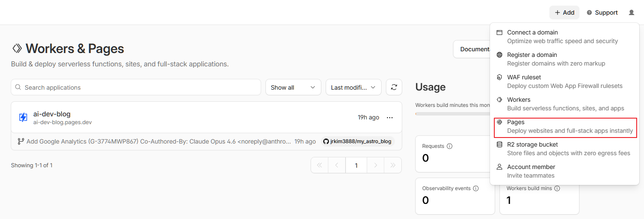644x219 pixels.
Task: Click the magnifier icon in search box
Action: pyautogui.click(x=18, y=87)
